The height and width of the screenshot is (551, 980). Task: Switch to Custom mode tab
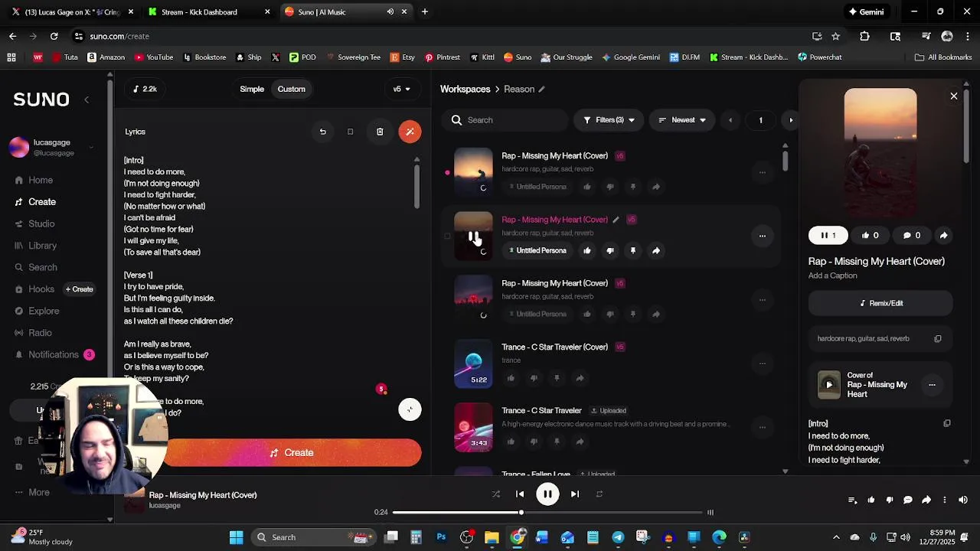291,89
